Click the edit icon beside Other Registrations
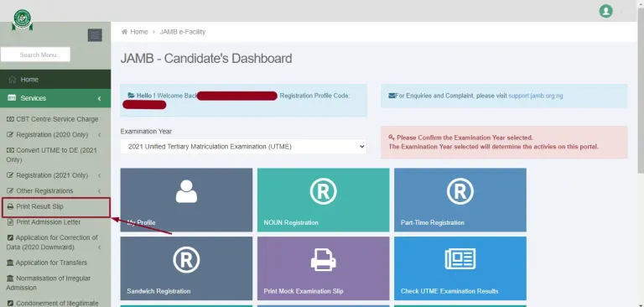 coord(10,191)
